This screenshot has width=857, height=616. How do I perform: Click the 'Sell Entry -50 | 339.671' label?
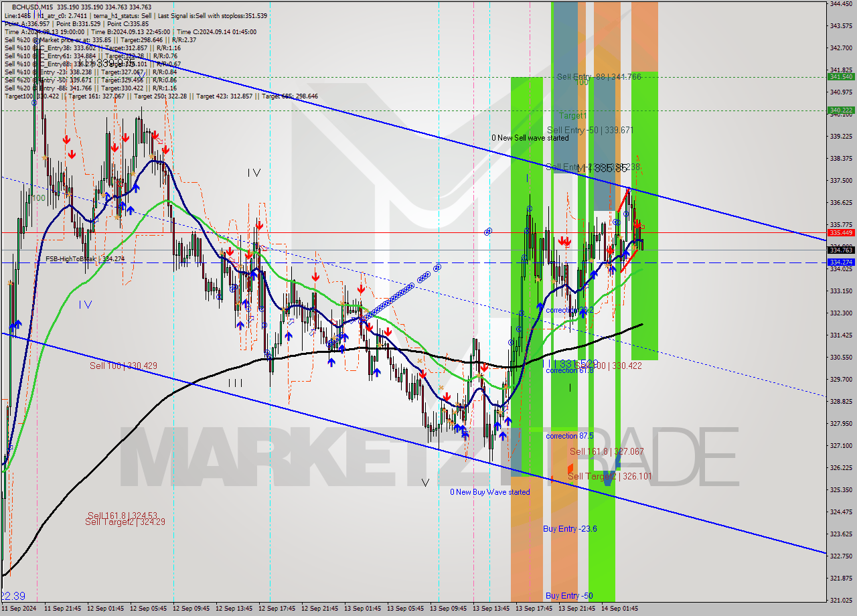click(x=590, y=130)
